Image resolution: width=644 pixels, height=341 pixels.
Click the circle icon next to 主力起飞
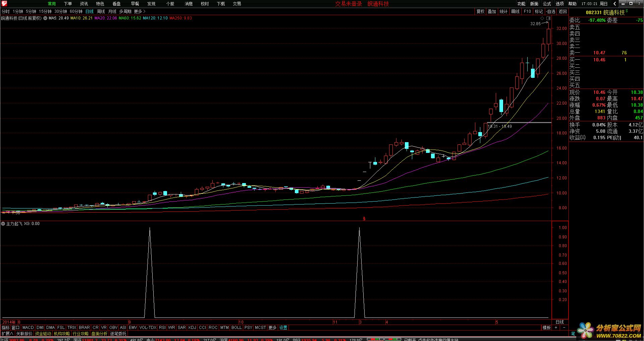(3, 224)
